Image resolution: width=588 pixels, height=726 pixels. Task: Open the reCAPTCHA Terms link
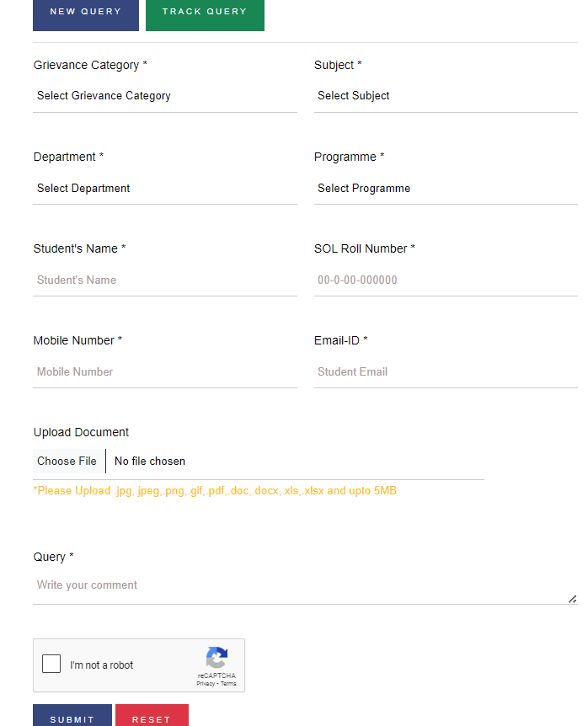click(228, 684)
